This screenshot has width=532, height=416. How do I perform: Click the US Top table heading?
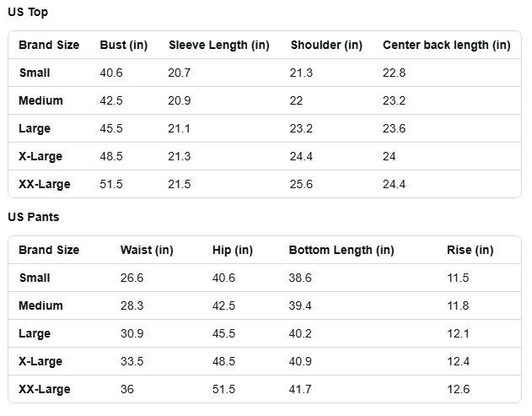point(28,12)
